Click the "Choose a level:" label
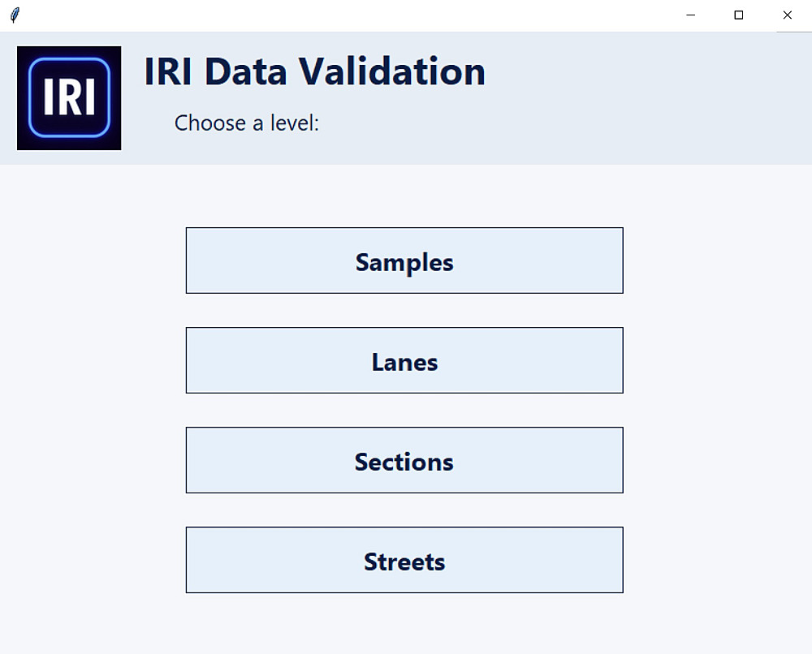 tap(247, 123)
